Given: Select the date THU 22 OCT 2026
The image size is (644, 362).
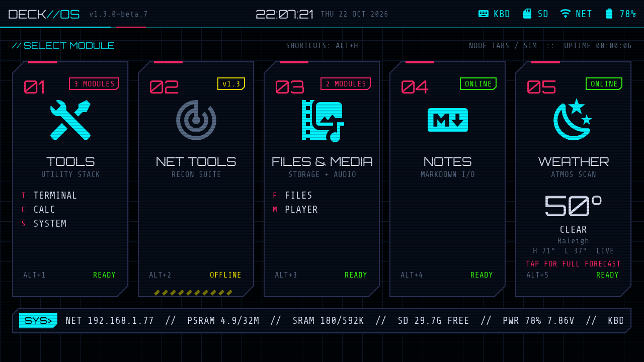Looking at the screenshot, I should 355,14.
